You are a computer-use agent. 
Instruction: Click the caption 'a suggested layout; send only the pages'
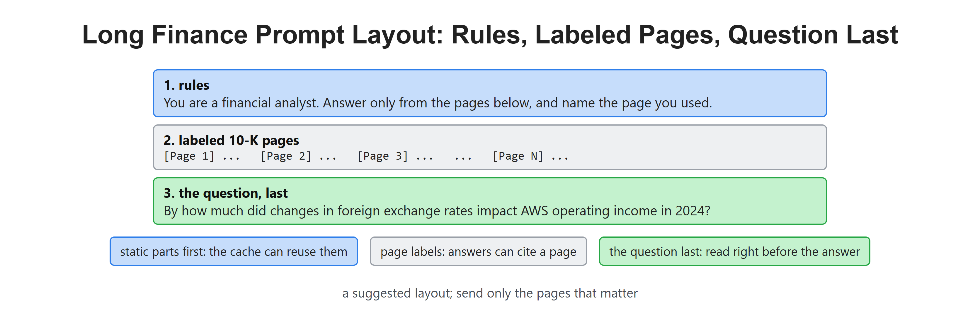tap(490, 293)
